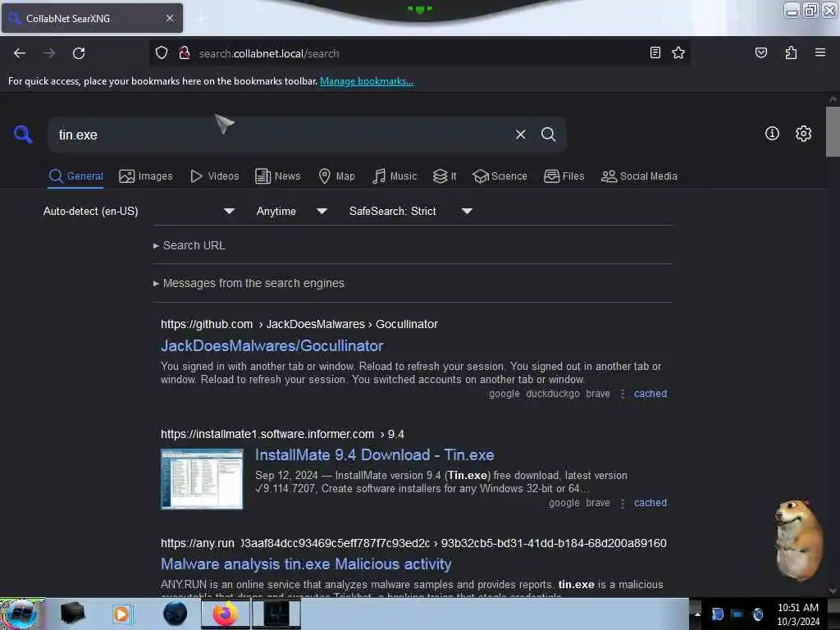Screen dimensions: 840x630
Task: Open the media player taskbar icon
Action: pos(121,614)
